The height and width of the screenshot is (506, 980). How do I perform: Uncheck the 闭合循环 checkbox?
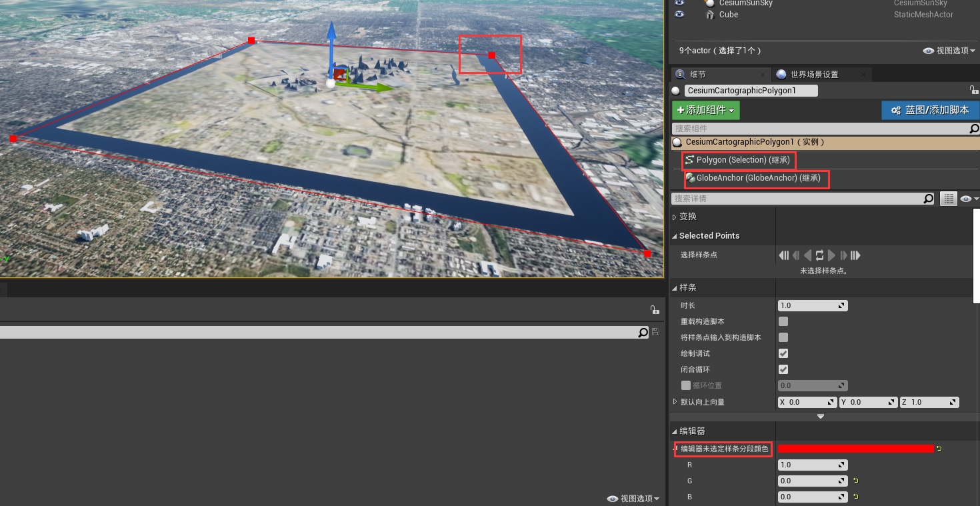point(783,369)
